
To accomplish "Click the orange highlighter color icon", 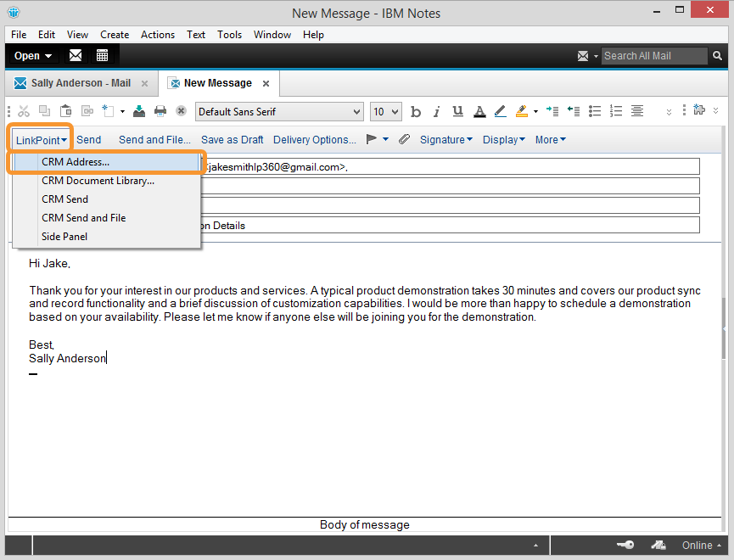I will [x=522, y=111].
